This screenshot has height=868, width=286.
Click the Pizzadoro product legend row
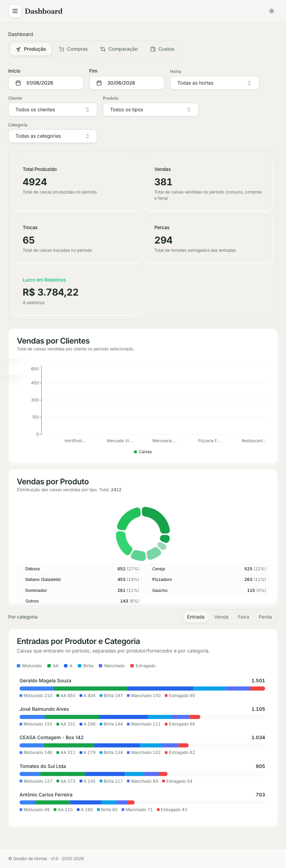pos(206,579)
